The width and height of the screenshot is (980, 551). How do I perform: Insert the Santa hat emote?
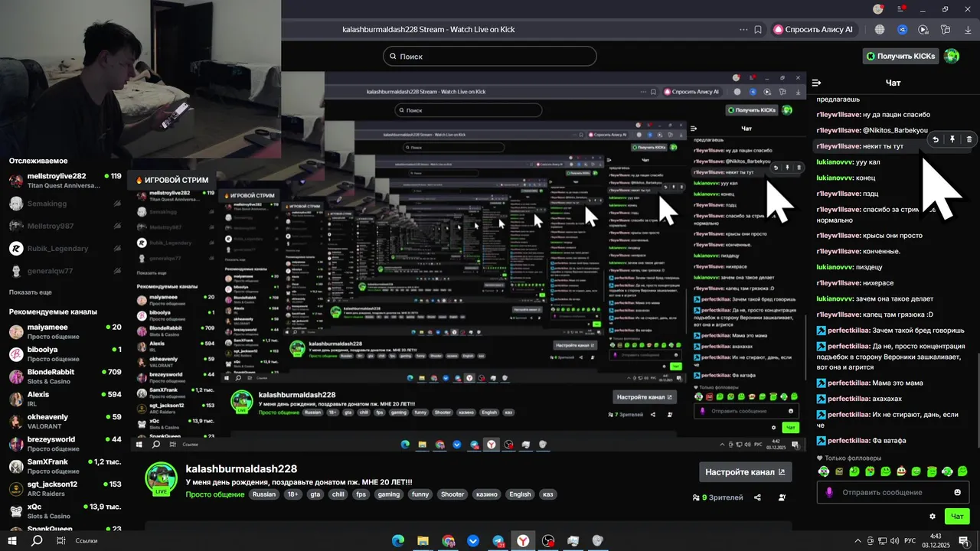click(x=901, y=471)
